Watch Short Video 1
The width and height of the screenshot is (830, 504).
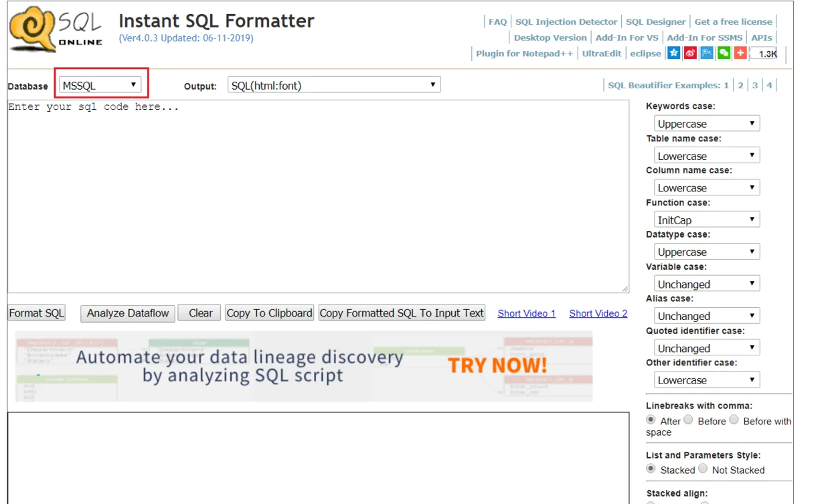point(527,313)
